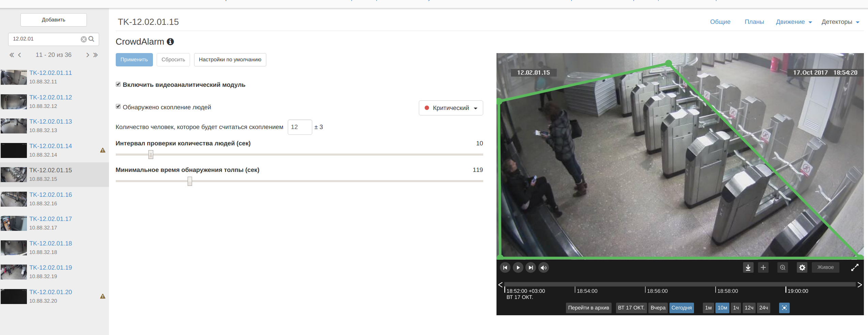Click the video timeline bar
The height and width of the screenshot is (335, 868).
(680, 284)
